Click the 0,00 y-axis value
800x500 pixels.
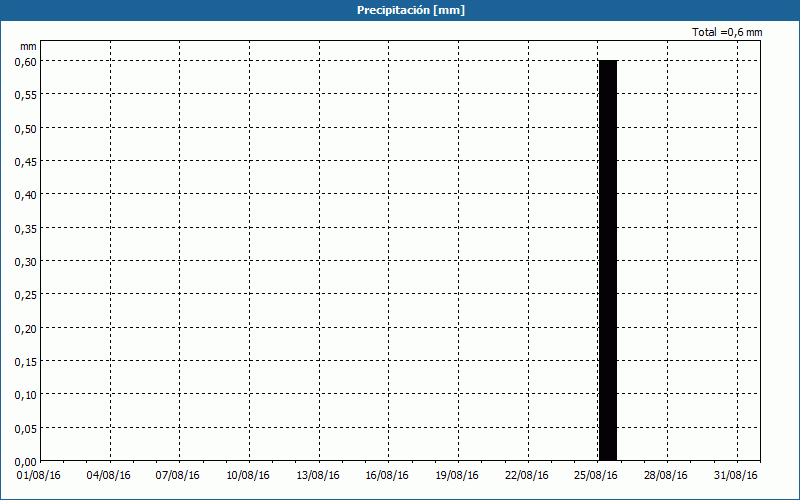click(x=26, y=462)
